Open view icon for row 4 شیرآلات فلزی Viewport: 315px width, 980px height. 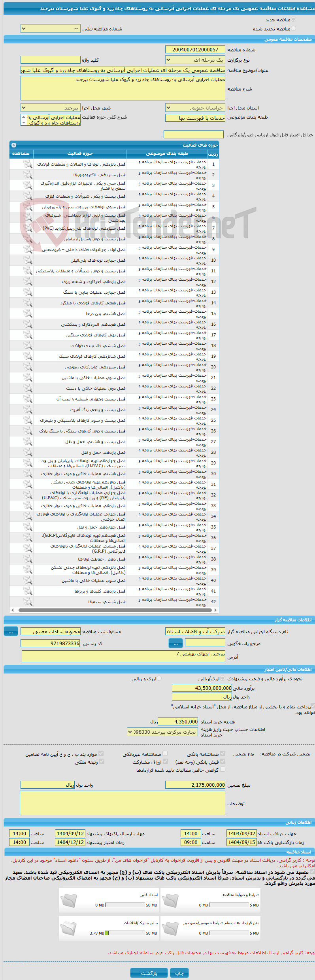pos(27,196)
